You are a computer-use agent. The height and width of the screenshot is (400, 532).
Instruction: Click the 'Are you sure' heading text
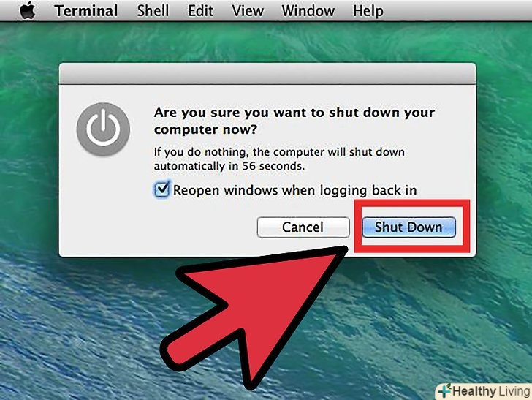(294, 121)
